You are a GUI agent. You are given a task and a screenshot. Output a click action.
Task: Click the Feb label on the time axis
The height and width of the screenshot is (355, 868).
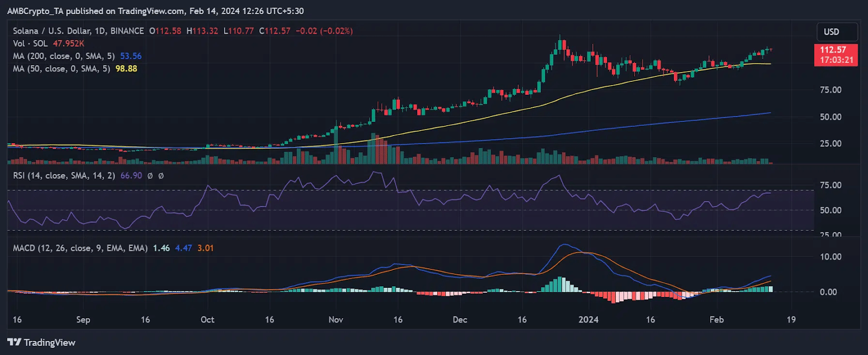tap(717, 320)
